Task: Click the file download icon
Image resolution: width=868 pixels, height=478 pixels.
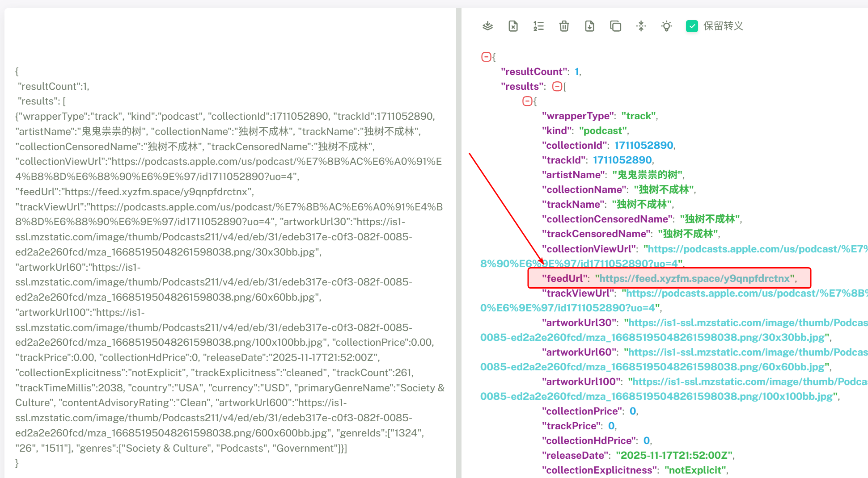Action: pyautogui.click(x=589, y=26)
